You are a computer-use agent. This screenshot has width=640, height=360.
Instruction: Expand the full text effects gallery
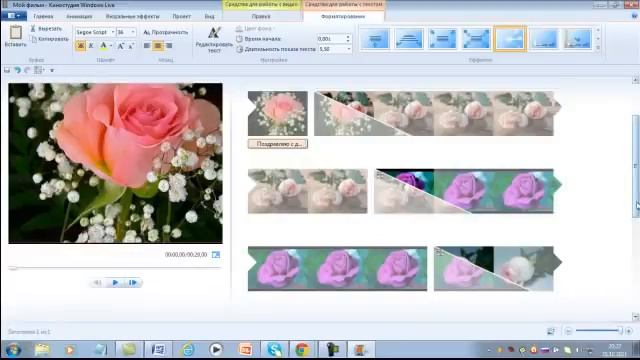click(x=598, y=48)
